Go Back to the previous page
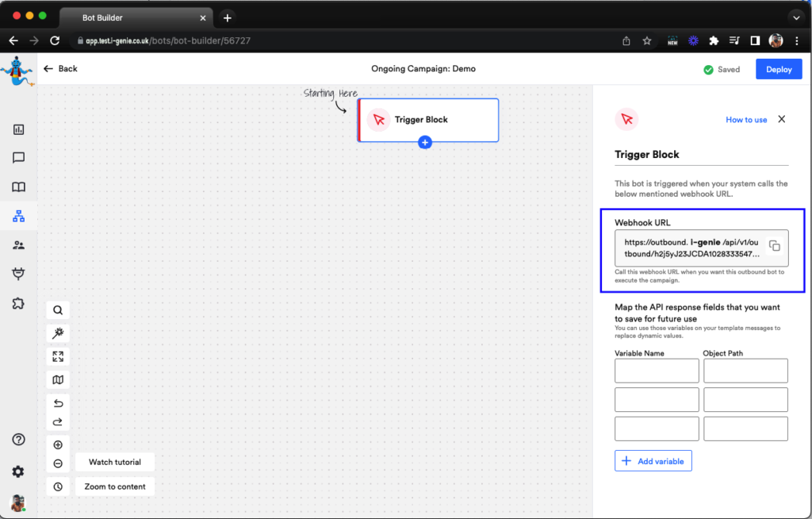The image size is (812, 519). coord(60,69)
